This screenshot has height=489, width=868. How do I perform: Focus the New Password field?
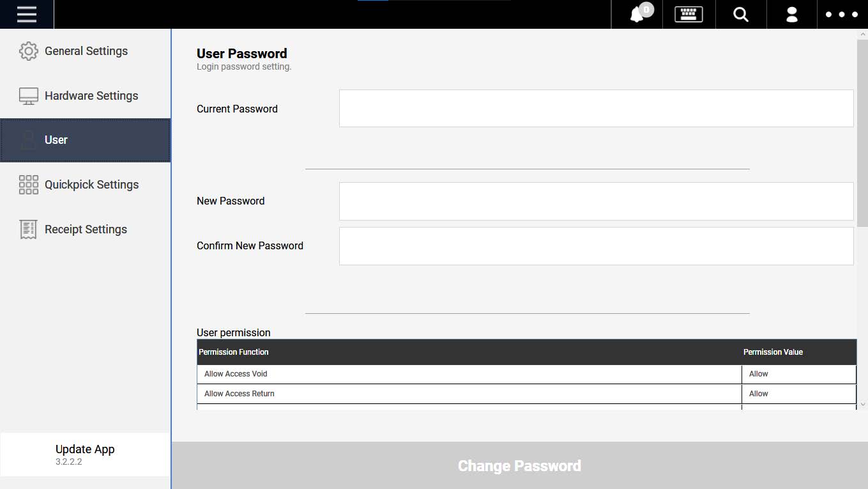596,201
